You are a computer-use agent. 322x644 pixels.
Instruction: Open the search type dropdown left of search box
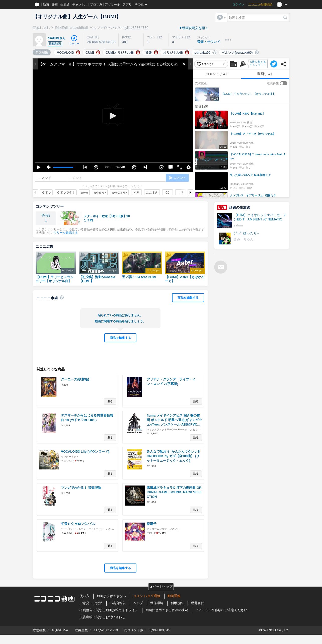(x=221, y=18)
